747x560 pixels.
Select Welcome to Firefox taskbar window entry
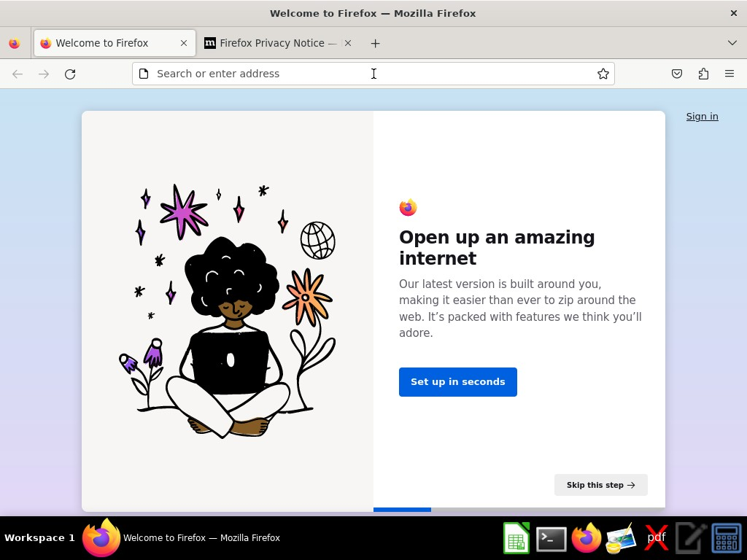coord(181,538)
